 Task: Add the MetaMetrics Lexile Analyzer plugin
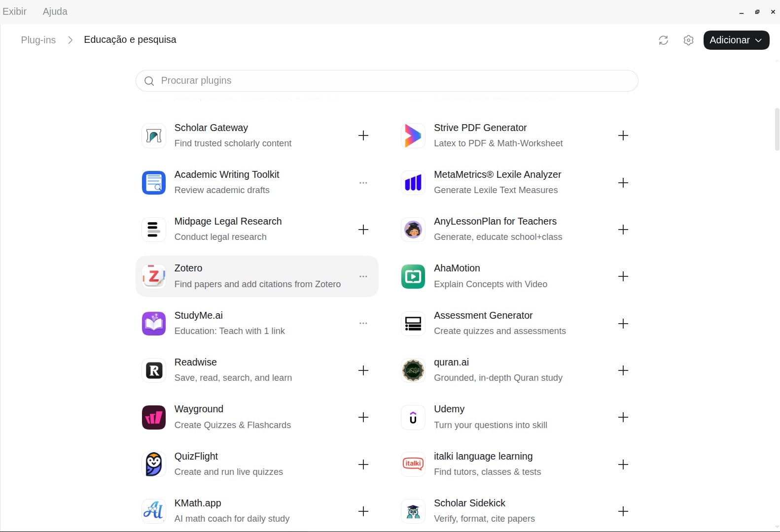pyautogui.click(x=623, y=183)
